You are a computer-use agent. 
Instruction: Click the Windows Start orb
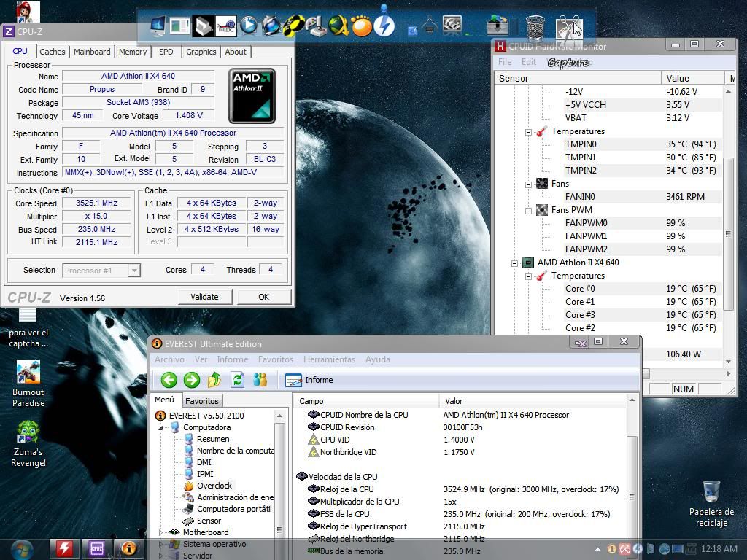click(22, 550)
